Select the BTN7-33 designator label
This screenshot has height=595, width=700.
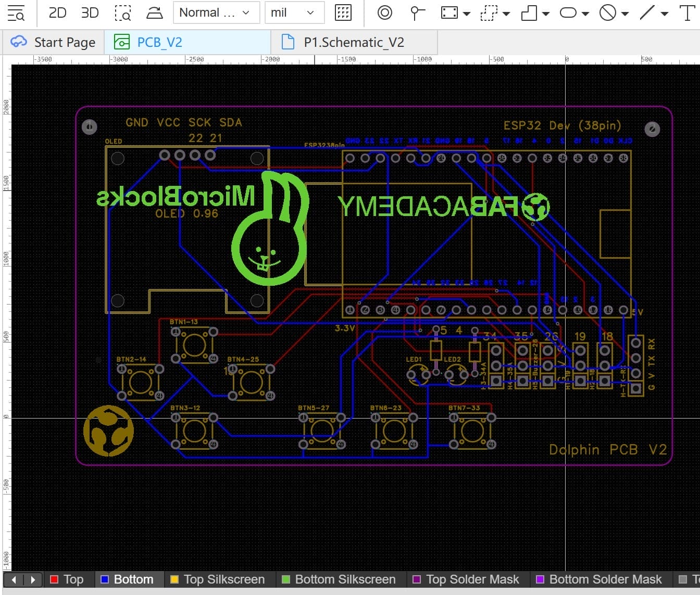[x=464, y=408]
